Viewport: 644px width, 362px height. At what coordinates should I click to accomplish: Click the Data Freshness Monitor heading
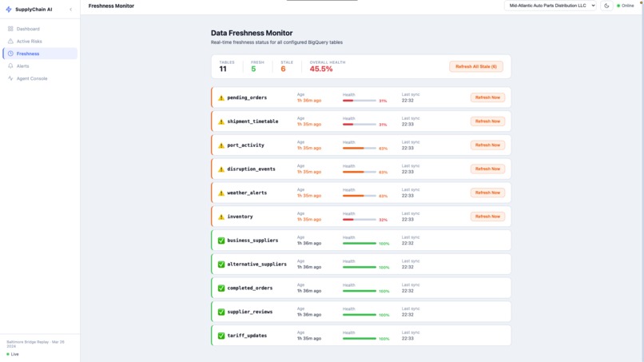(252, 33)
